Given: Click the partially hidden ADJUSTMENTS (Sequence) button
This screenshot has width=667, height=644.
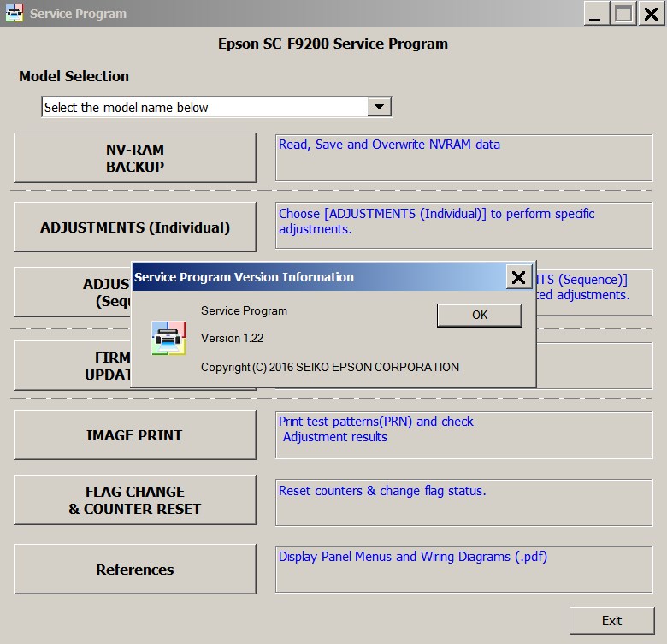Looking at the screenshot, I should pos(73,292).
